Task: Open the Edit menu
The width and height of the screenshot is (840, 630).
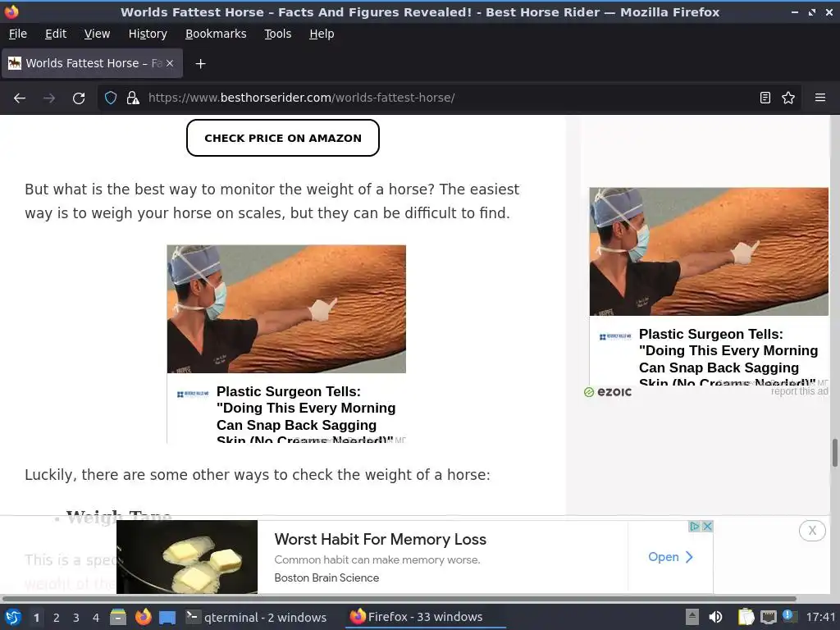Action: [56, 34]
